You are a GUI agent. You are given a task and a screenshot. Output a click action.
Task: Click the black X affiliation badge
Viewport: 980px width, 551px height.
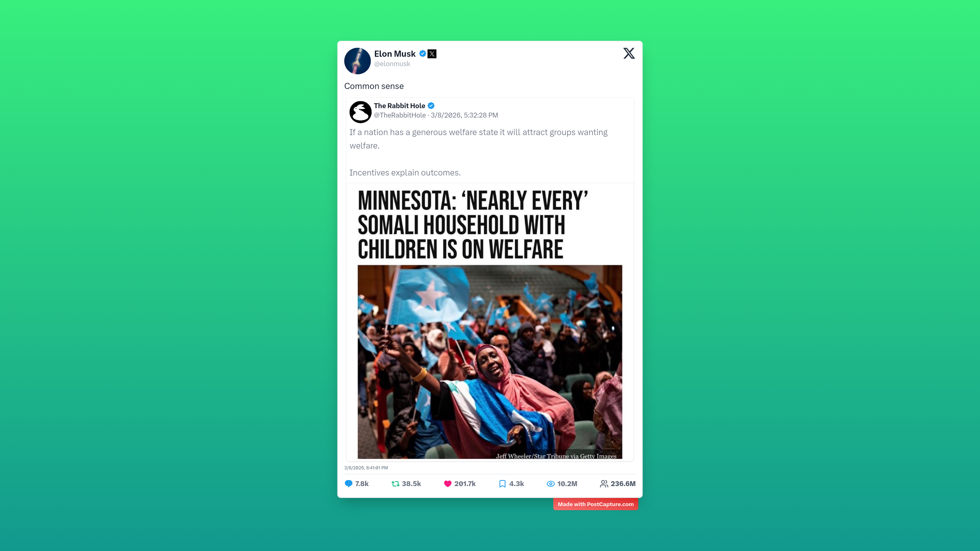[x=432, y=54]
